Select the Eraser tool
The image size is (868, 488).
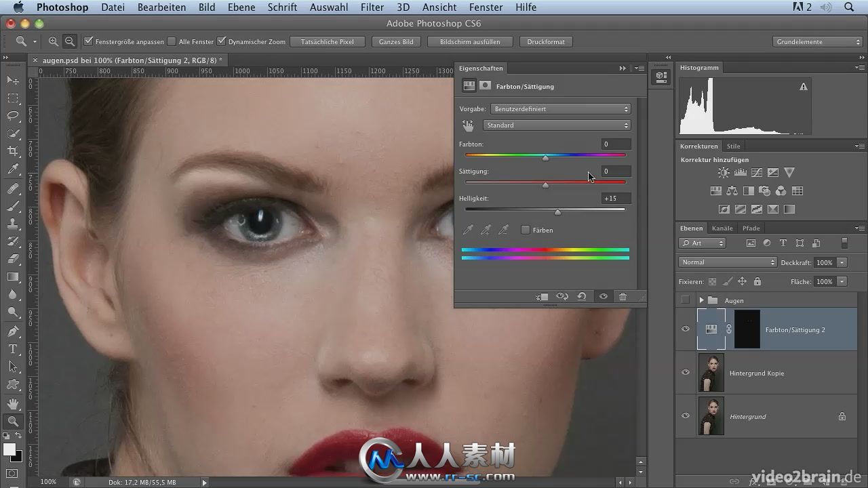tap(13, 259)
